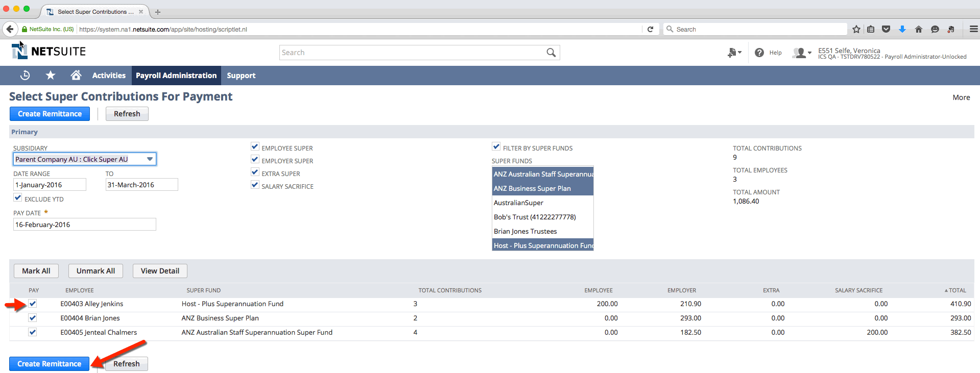This screenshot has height=373, width=980.
Task: Click View Detail button
Action: [160, 271]
